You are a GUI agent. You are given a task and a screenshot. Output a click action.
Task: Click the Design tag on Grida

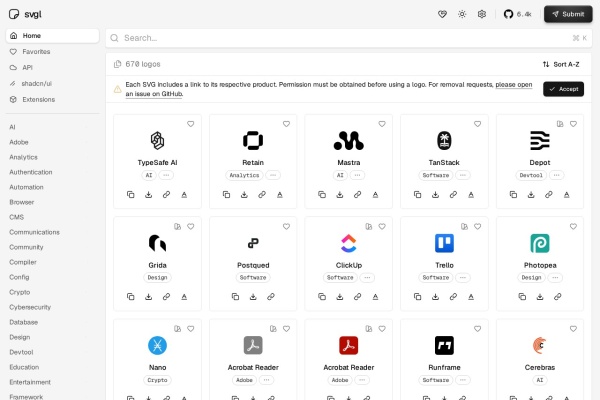tap(157, 277)
